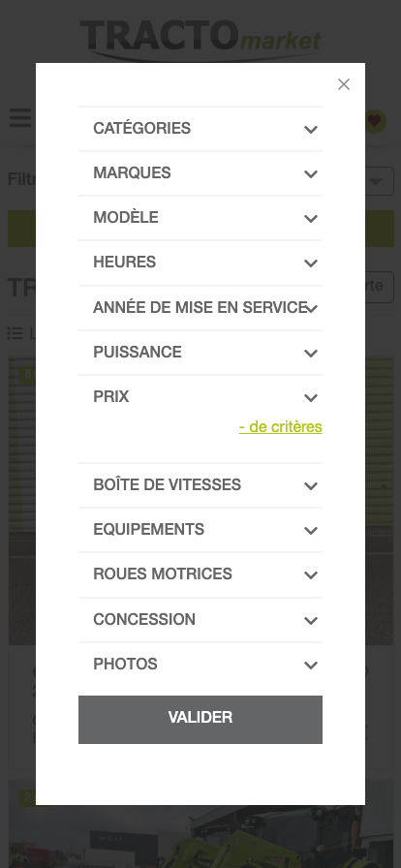Close the filter modal with the X icon
The height and width of the screenshot is (868, 401).
[344, 84]
